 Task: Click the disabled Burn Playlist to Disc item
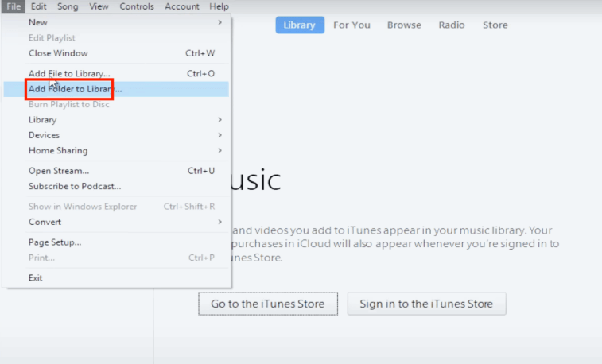click(x=116, y=104)
